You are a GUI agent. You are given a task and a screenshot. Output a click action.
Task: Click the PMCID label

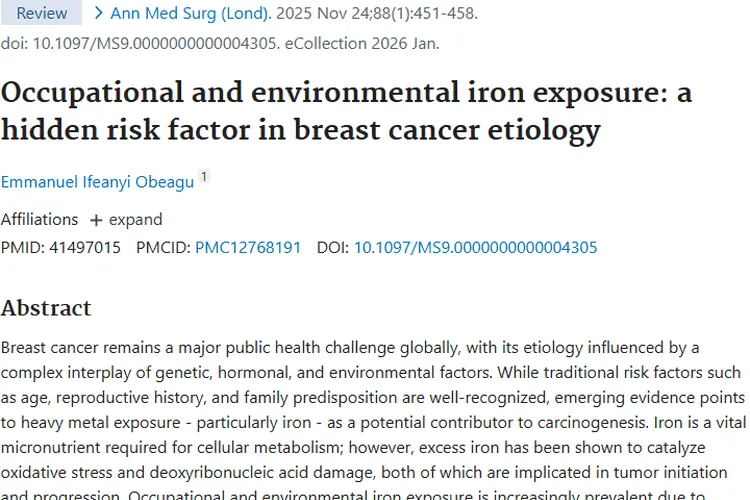[x=163, y=247]
